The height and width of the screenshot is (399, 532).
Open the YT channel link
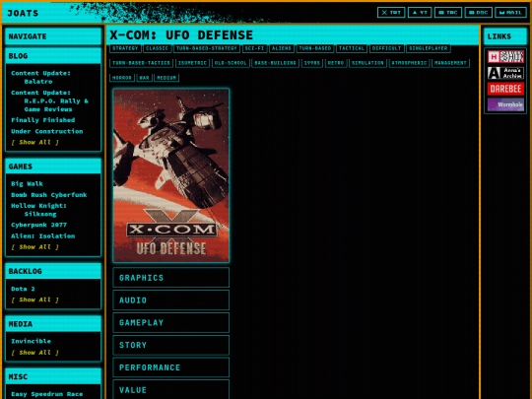click(420, 13)
